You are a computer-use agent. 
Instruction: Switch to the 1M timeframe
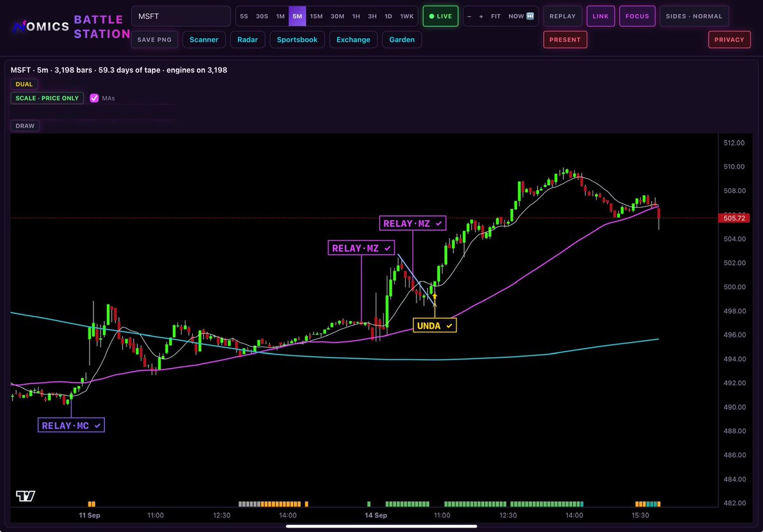coord(280,17)
